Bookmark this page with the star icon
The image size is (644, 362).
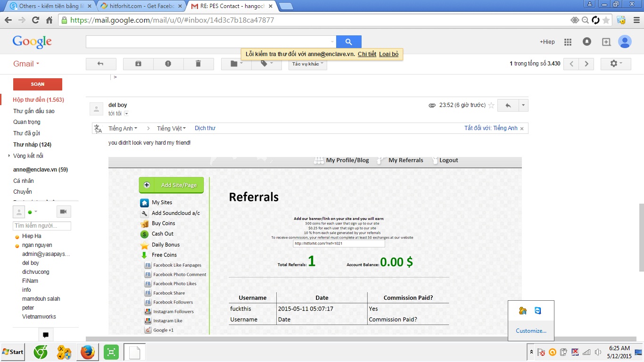coord(606,20)
